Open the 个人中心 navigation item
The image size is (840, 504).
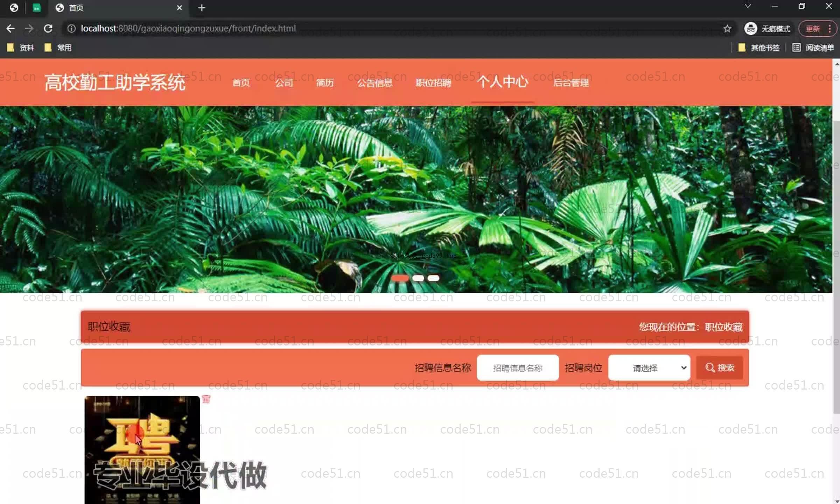(502, 82)
